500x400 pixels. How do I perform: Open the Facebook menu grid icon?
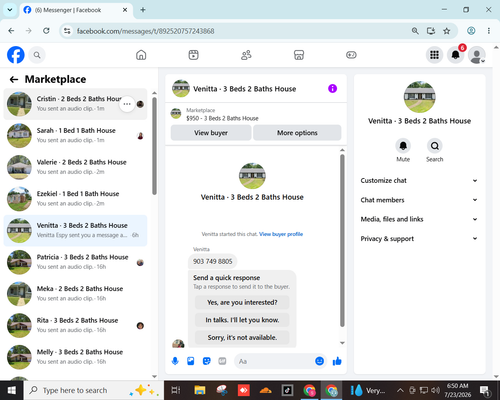434,55
